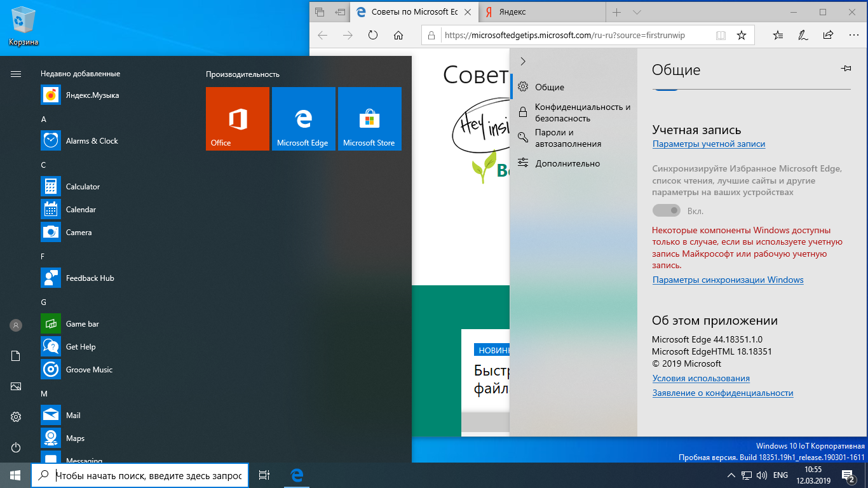868x488 pixels.
Task: Click Недавно добавленные header
Action: (x=80, y=74)
